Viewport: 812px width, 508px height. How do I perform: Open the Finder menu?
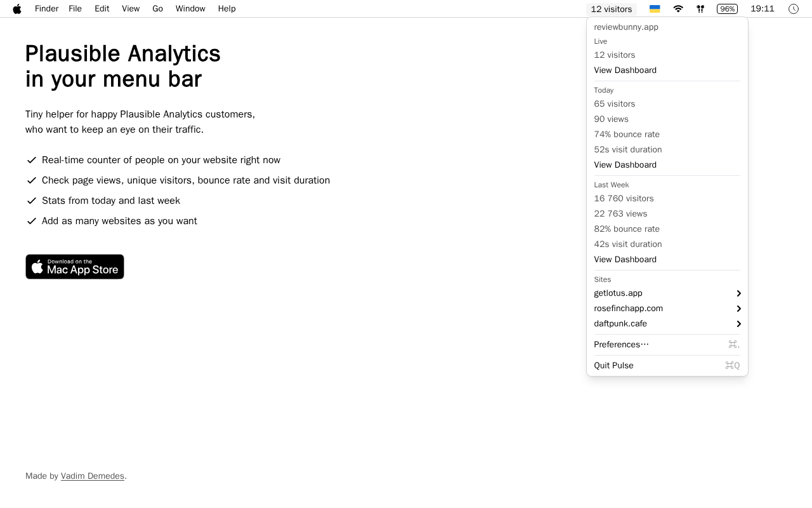[x=46, y=9]
